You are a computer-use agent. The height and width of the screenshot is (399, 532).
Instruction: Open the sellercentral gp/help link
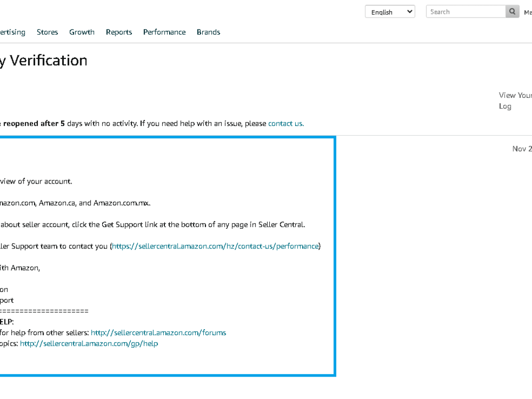pyautogui.click(x=88, y=343)
